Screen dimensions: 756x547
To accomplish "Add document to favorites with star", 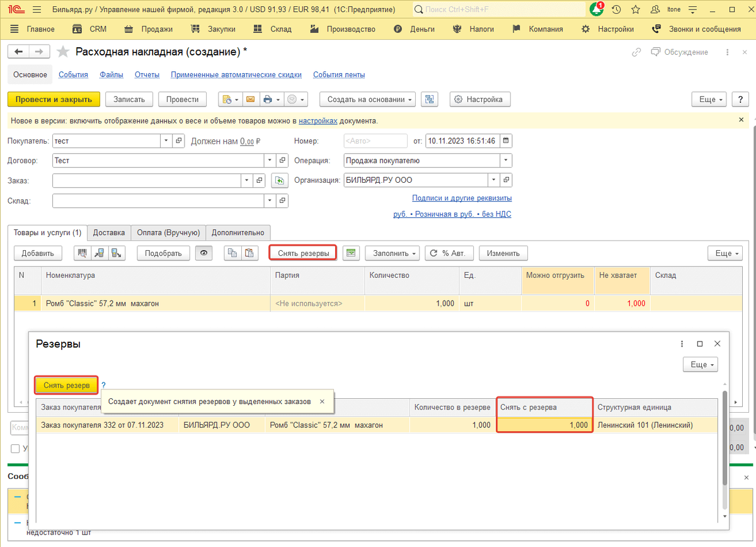I will [x=63, y=52].
